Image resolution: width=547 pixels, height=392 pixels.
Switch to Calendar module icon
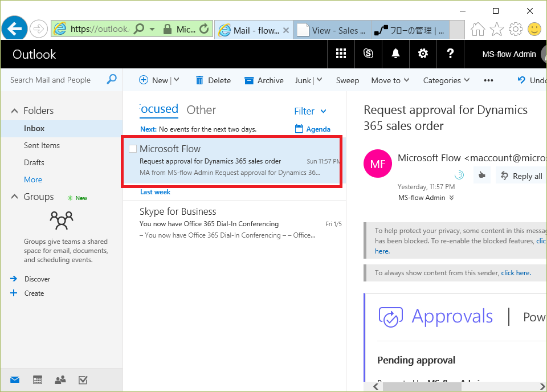pyautogui.click(x=38, y=380)
